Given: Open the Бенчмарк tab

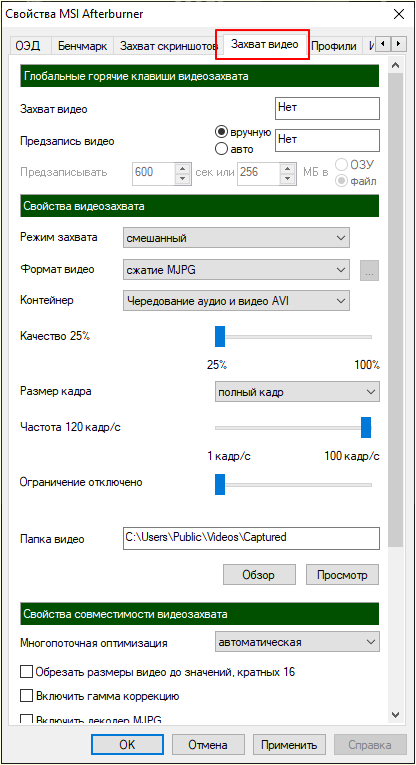Looking at the screenshot, I should pos(82,46).
